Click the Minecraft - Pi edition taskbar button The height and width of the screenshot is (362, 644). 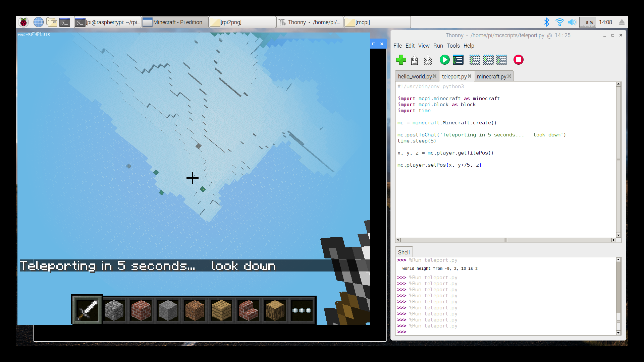coord(175,22)
